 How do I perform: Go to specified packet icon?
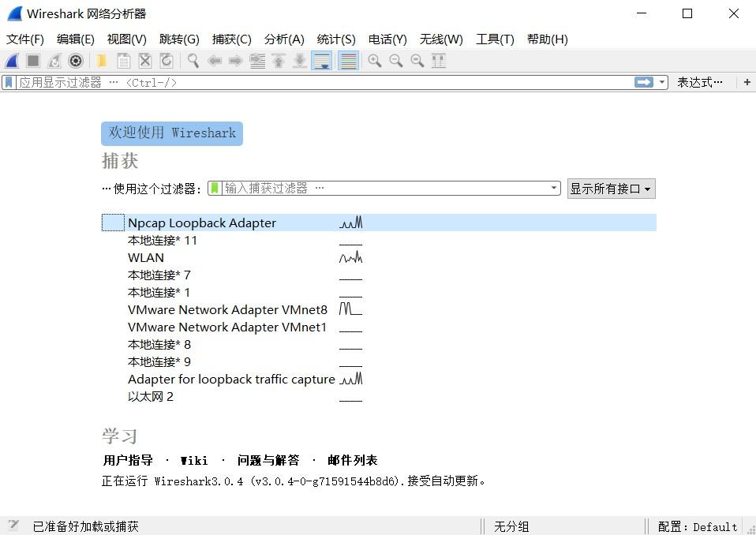[x=257, y=61]
